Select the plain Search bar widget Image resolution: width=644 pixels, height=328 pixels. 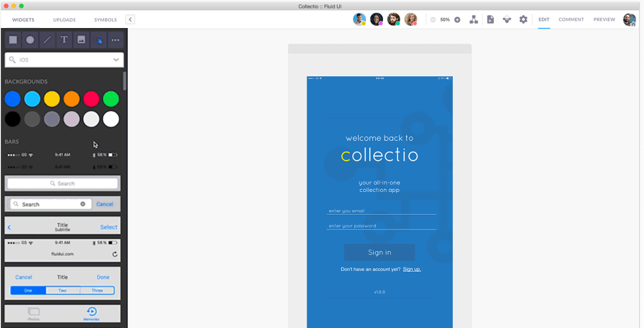pos(62,184)
